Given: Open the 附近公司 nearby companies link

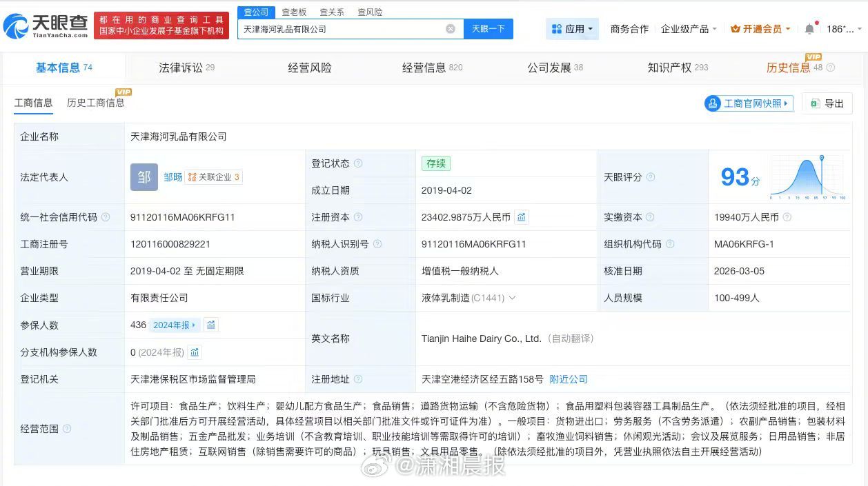Looking at the screenshot, I should coord(569,379).
